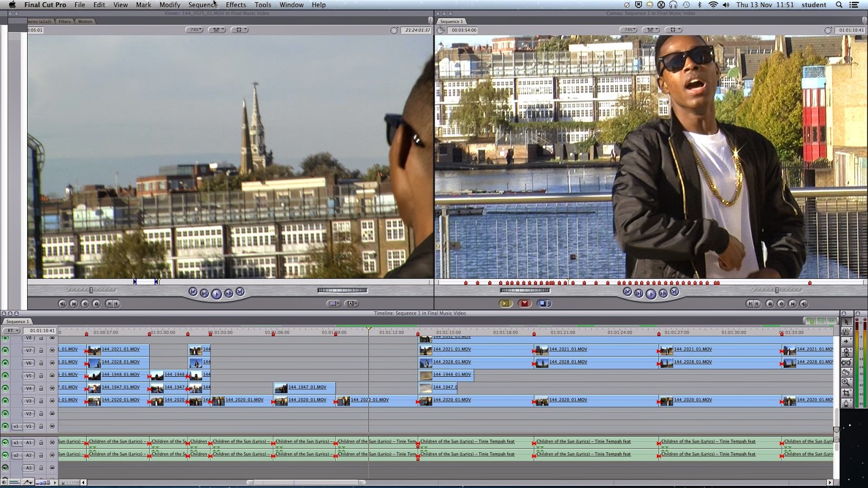The image size is (868, 488).
Task: Open Viewer zoom percentage popup
Action: coord(195,30)
